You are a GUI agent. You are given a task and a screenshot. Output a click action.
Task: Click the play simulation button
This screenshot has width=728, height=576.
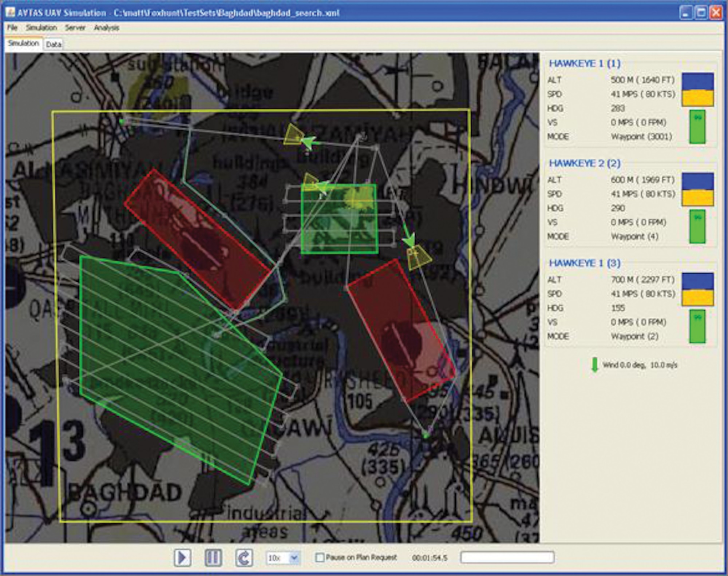[182, 557]
